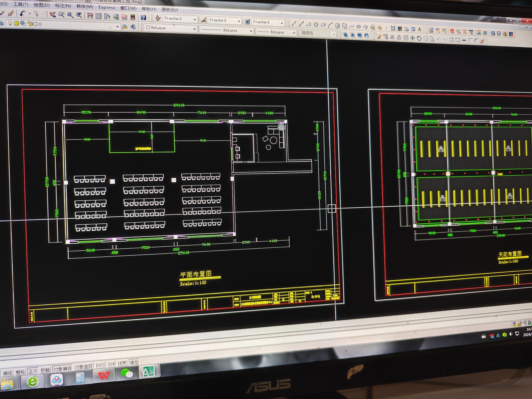
Task: Activate the Pan realtime hand icon
Action: pos(52,14)
